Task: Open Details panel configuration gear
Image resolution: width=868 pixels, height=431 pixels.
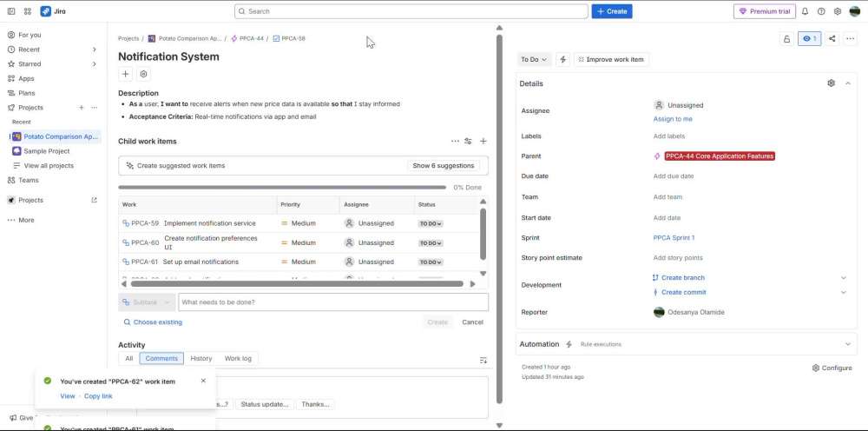Action: pos(831,83)
